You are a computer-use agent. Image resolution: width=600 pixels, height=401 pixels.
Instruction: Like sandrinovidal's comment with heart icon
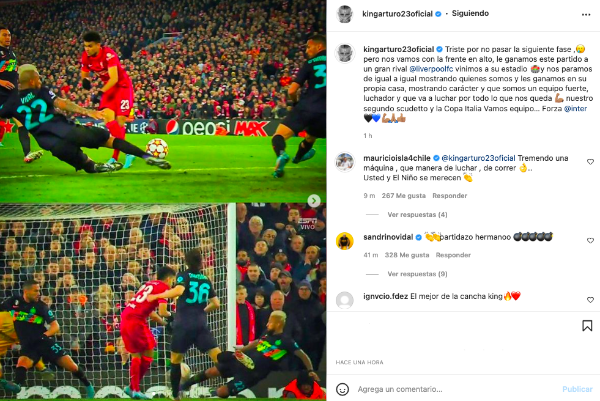pyautogui.click(x=590, y=240)
